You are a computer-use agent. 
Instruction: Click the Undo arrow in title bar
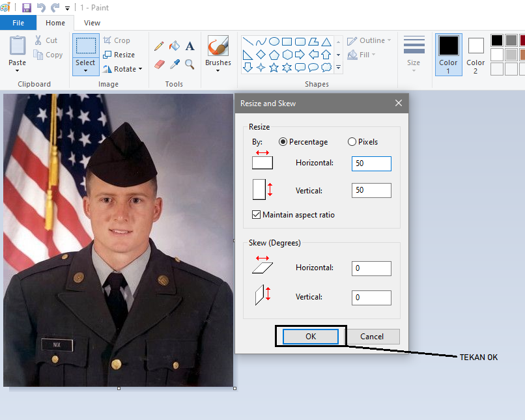[41, 7]
